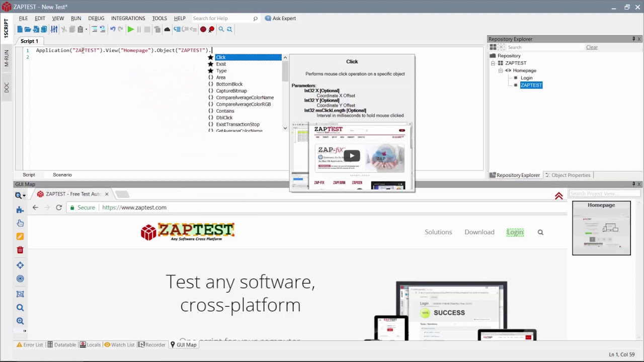644x362 pixels.
Task: Click the indent lines toolbar icon
Action: click(x=94, y=29)
